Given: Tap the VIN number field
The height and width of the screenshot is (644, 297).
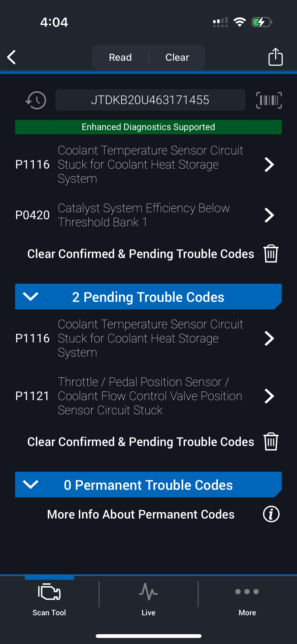Looking at the screenshot, I should (x=150, y=100).
